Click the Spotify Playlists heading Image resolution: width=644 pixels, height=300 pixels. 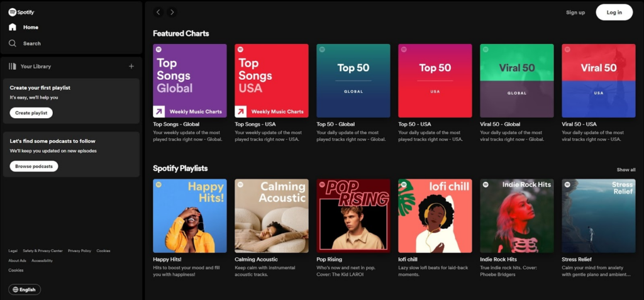(180, 169)
